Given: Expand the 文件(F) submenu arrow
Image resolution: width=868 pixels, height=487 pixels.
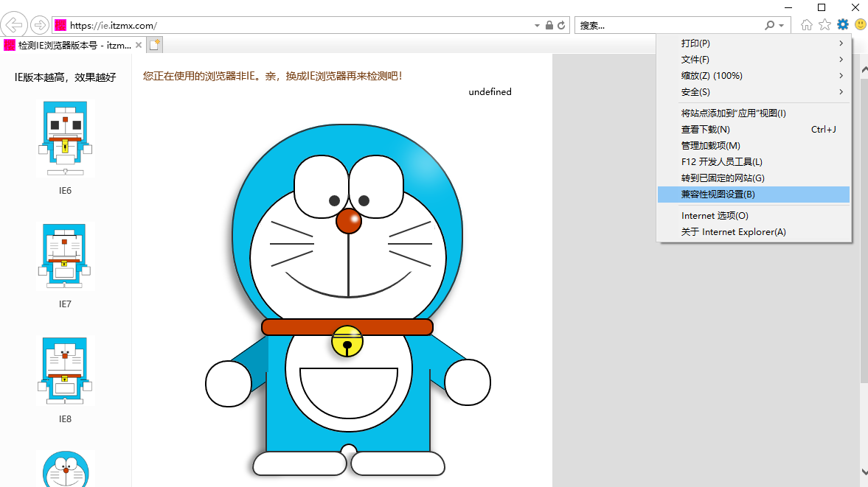Looking at the screenshot, I should point(841,59).
